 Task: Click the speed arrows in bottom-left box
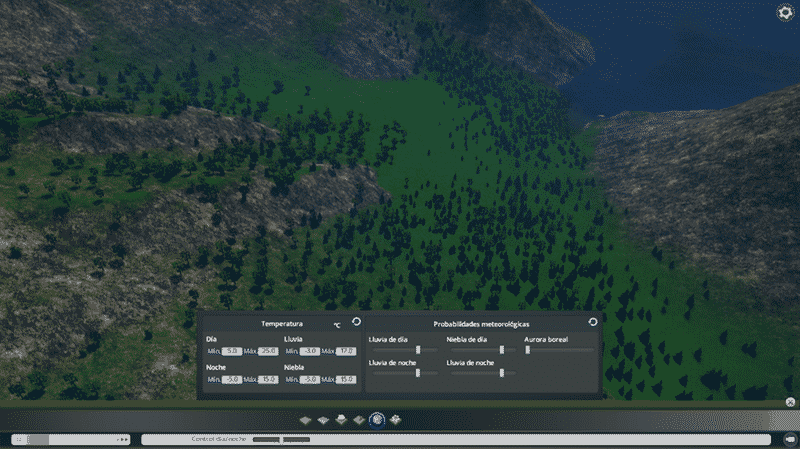point(122,439)
